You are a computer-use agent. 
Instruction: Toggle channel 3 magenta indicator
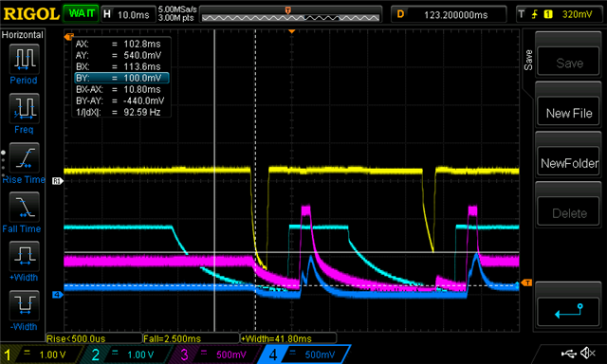coord(215,355)
